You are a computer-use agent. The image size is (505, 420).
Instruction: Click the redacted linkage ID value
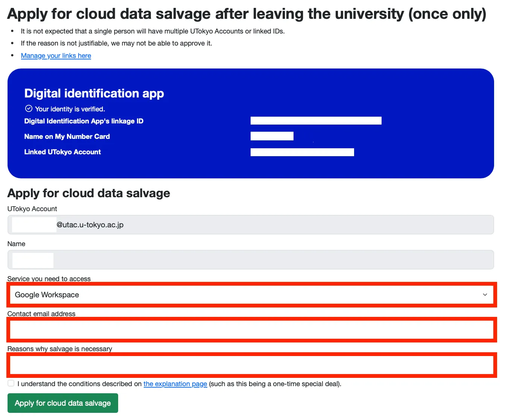(316, 120)
